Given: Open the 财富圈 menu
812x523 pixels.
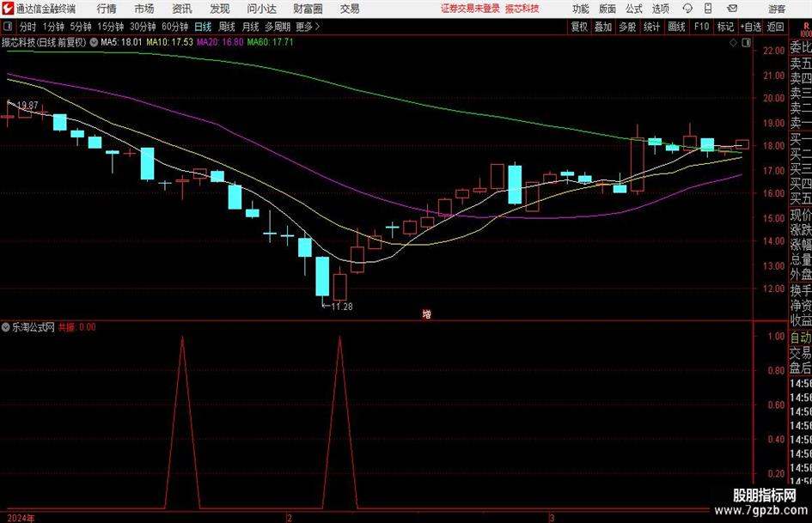Looking at the screenshot, I should click(x=308, y=9).
